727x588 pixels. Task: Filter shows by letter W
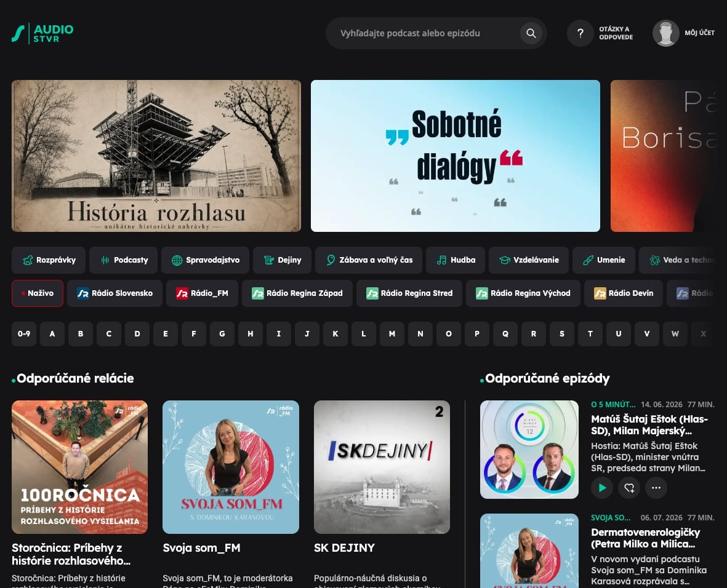pyautogui.click(x=675, y=333)
